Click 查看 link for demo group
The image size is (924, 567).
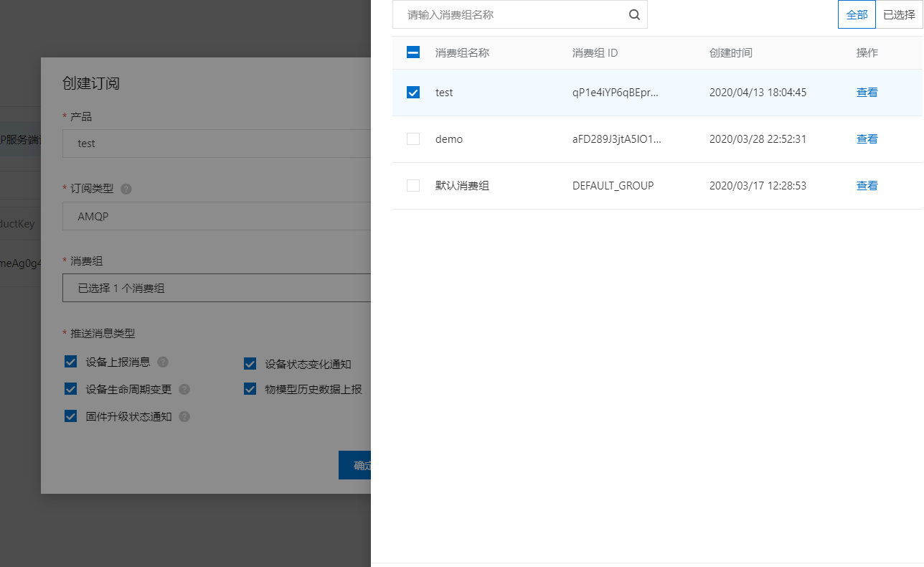(x=867, y=139)
